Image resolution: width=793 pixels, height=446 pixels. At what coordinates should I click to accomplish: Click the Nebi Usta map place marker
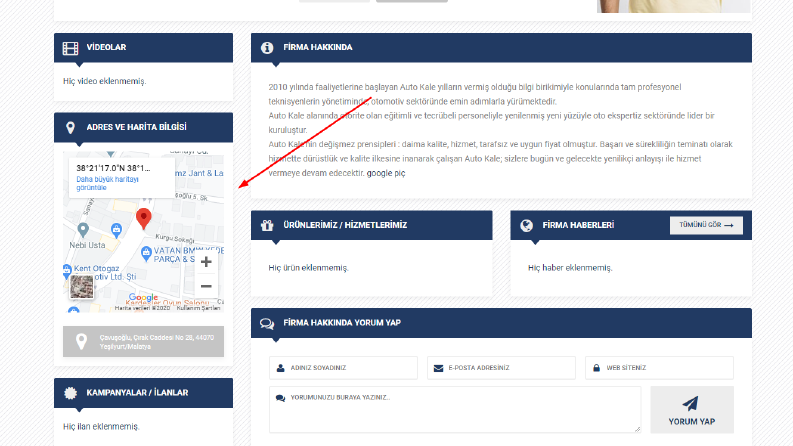click(83, 230)
